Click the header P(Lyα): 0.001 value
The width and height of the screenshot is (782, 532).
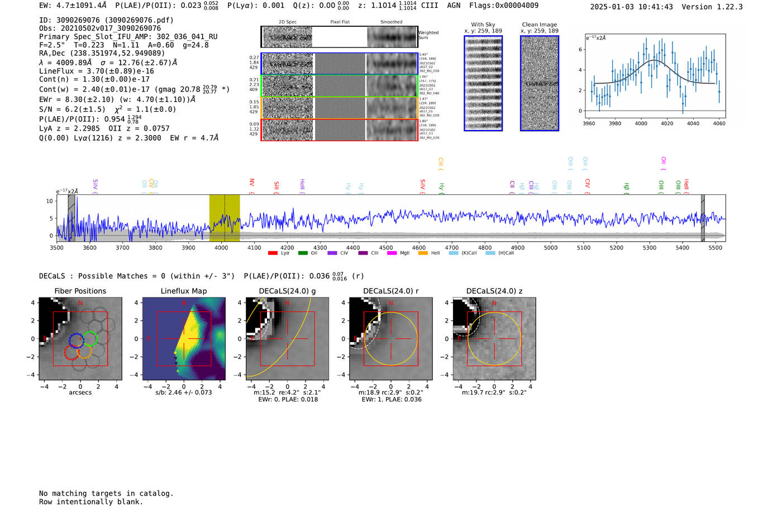coord(256,6)
